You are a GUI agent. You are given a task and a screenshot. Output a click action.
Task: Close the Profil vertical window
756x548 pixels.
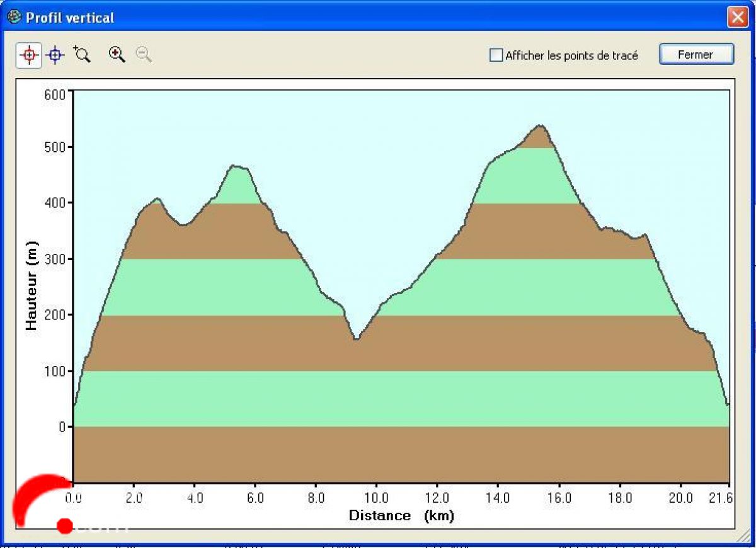coord(737,17)
